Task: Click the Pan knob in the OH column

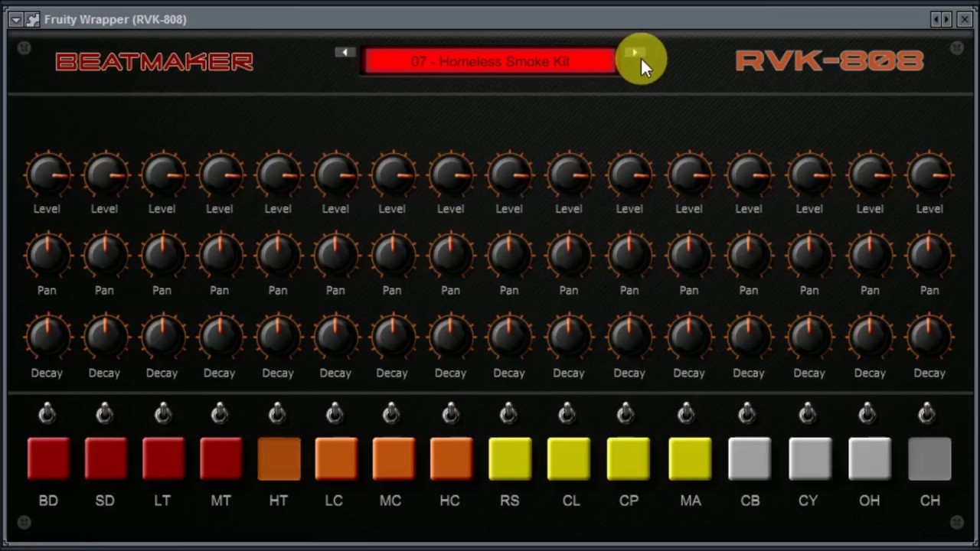Action: coord(870,256)
